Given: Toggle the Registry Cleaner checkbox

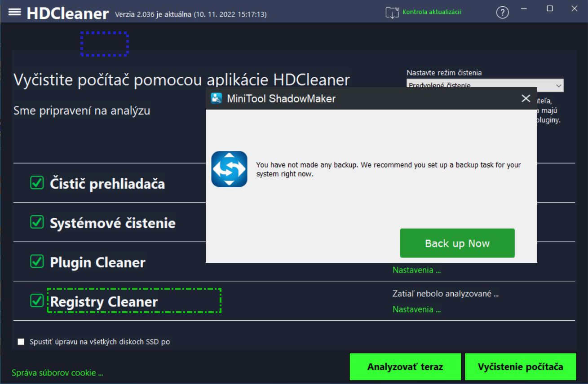Looking at the screenshot, I should [37, 300].
